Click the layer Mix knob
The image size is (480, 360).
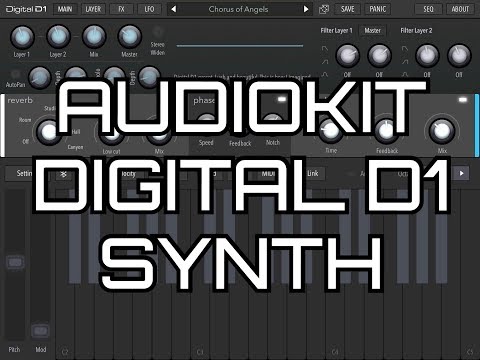94,37
